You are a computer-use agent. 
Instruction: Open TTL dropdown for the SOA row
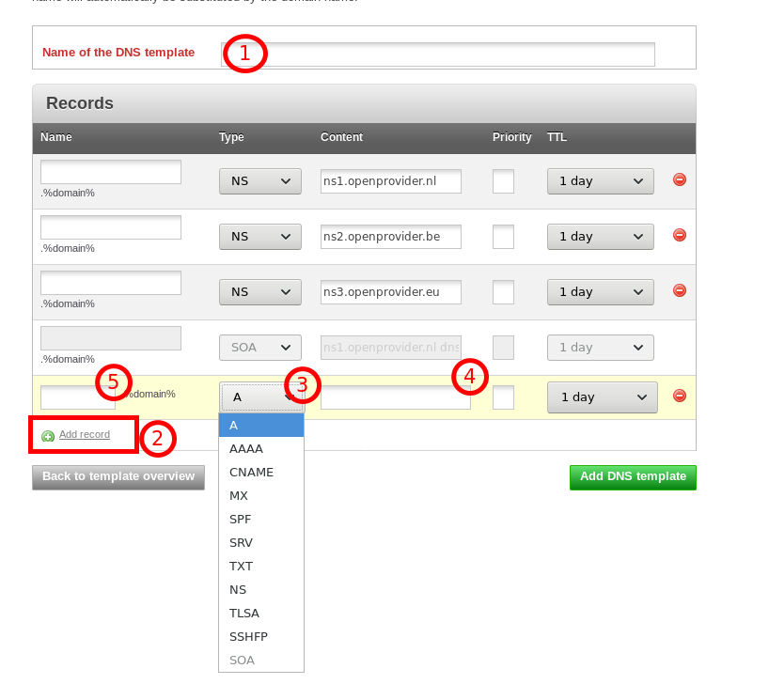pyautogui.click(x=601, y=348)
